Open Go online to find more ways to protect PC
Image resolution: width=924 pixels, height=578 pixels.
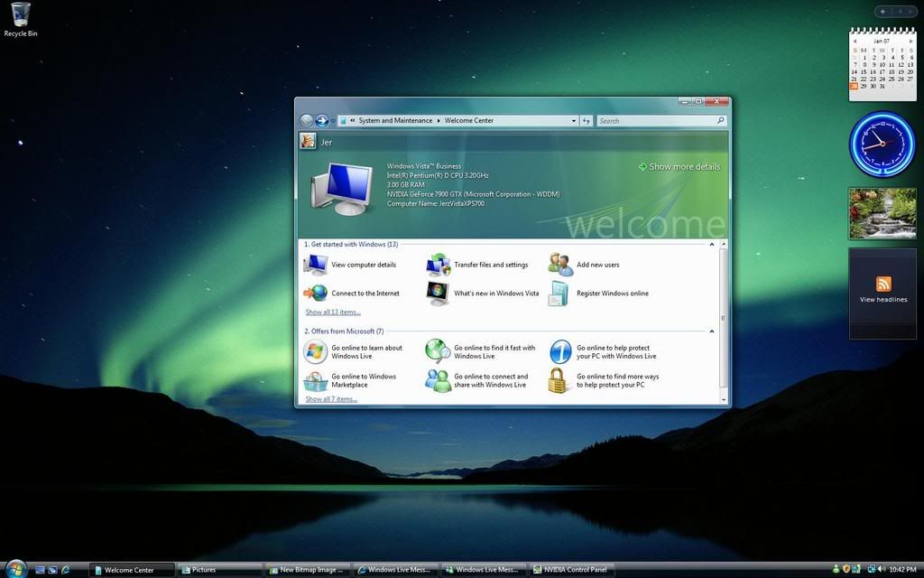point(604,380)
